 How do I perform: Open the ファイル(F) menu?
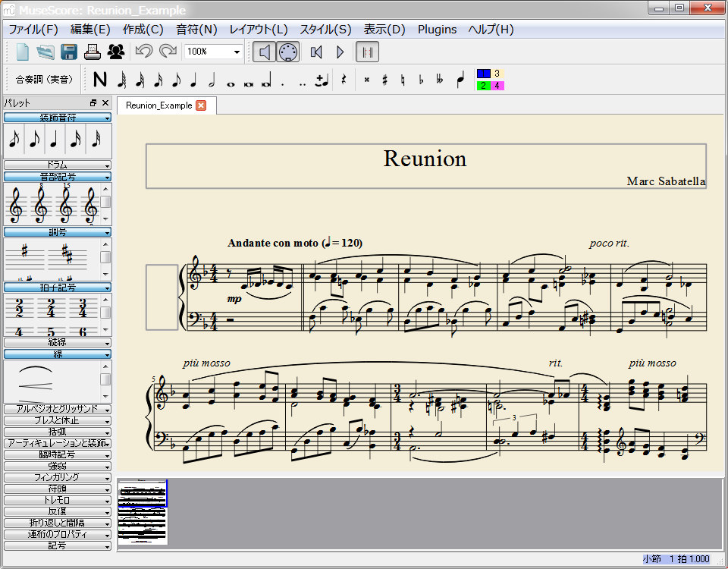coord(33,30)
